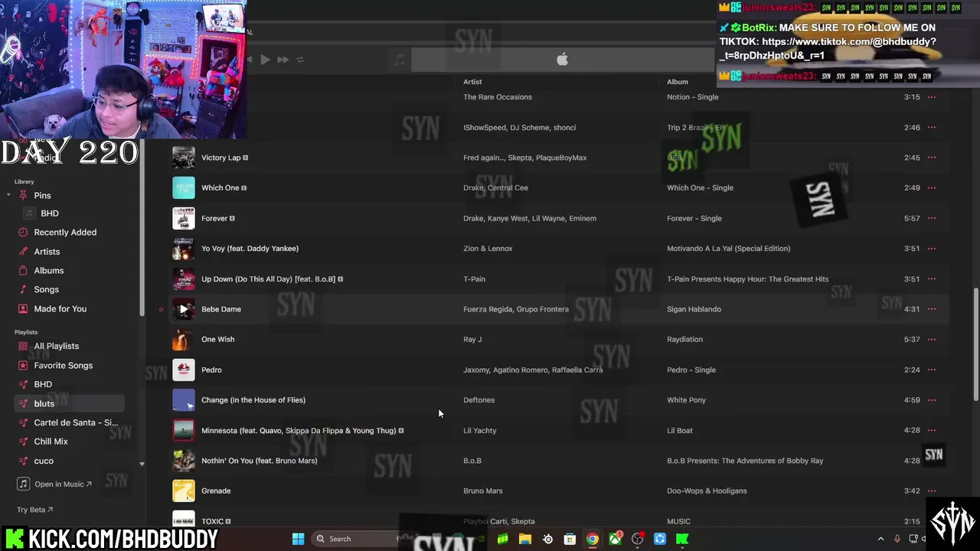Open more options for Victory Lap

pos(932,158)
